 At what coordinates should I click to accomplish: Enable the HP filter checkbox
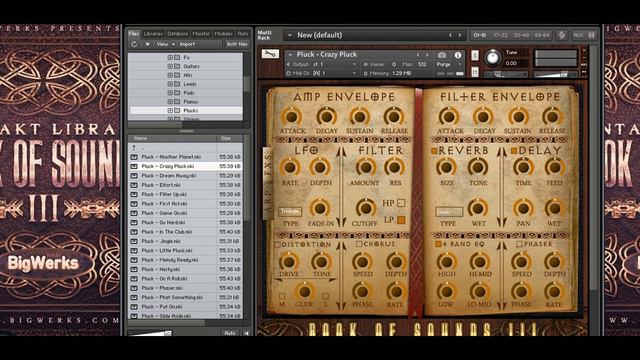(401, 203)
